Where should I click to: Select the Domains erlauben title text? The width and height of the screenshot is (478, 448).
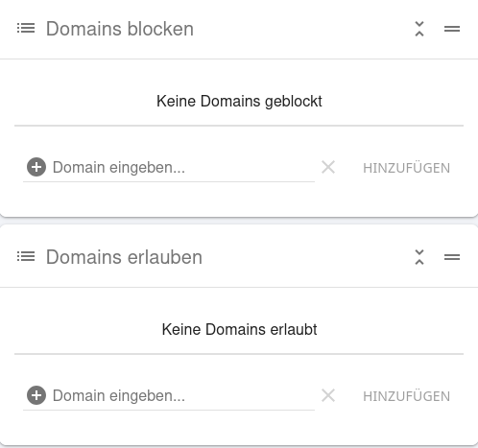point(124,257)
